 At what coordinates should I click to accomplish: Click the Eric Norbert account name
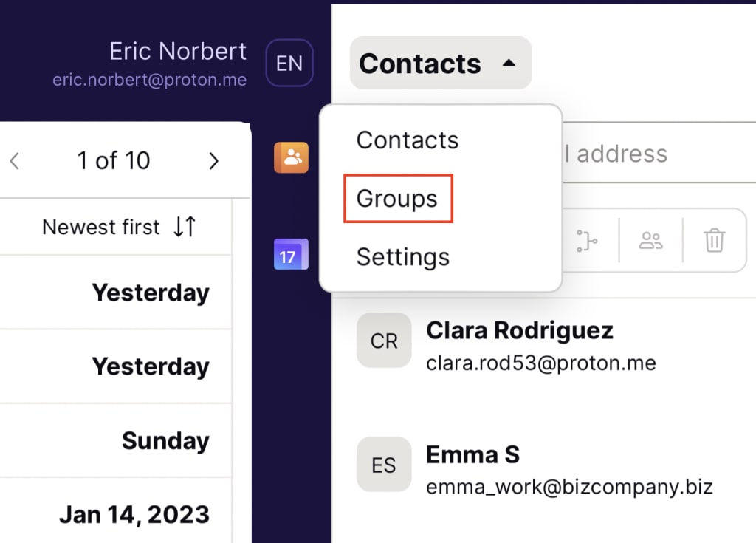pyautogui.click(x=178, y=51)
